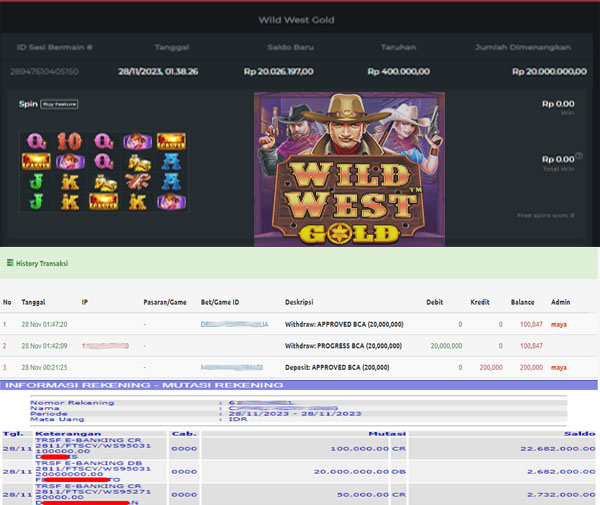Open the blurred Bet/Game ID link in the deposit row
The width and height of the screenshot is (600, 505).
coord(232,367)
